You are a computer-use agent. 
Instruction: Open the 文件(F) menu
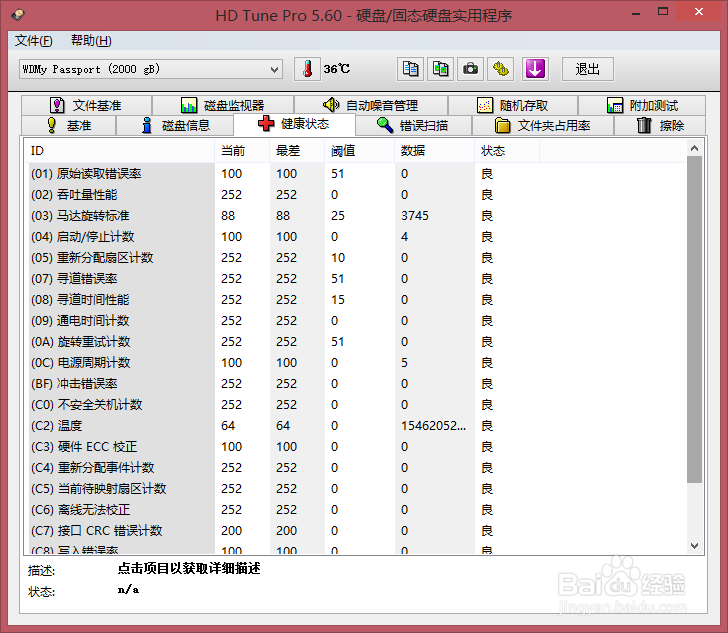[33, 41]
